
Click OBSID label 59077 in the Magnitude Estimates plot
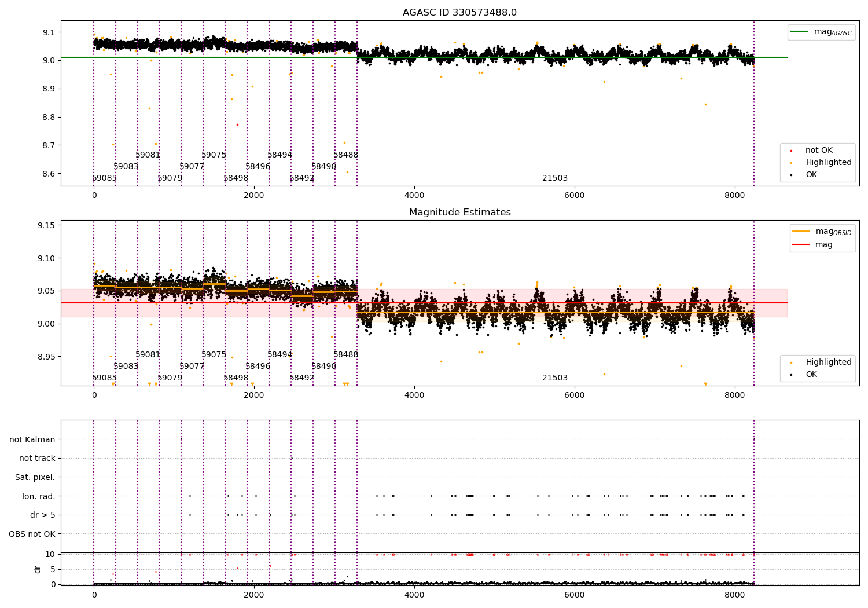coord(192,366)
